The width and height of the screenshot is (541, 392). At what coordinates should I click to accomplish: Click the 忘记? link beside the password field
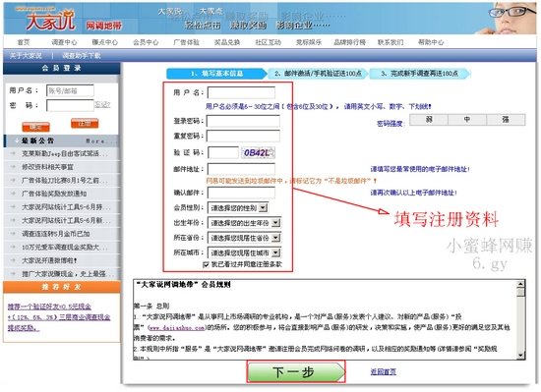pyautogui.click(x=102, y=104)
